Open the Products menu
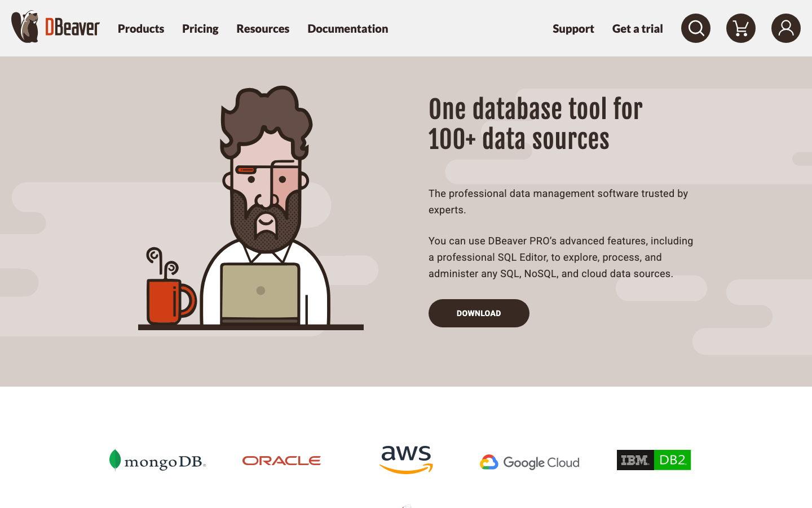 tap(141, 29)
